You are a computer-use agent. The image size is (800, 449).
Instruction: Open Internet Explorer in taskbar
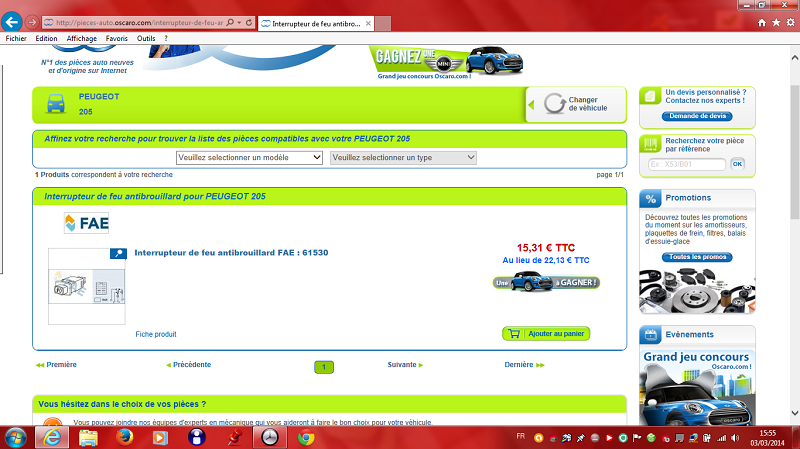point(52,438)
